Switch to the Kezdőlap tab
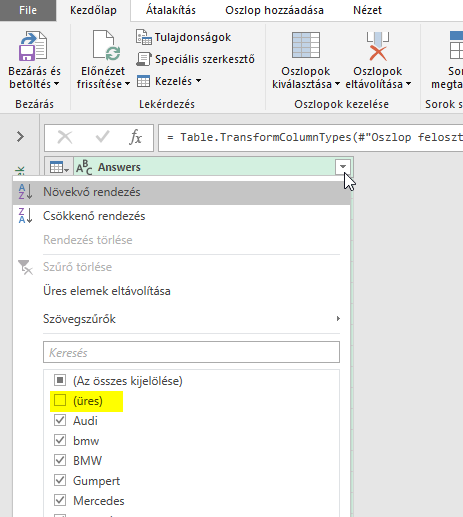The height and width of the screenshot is (517, 463). click(93, 10)
